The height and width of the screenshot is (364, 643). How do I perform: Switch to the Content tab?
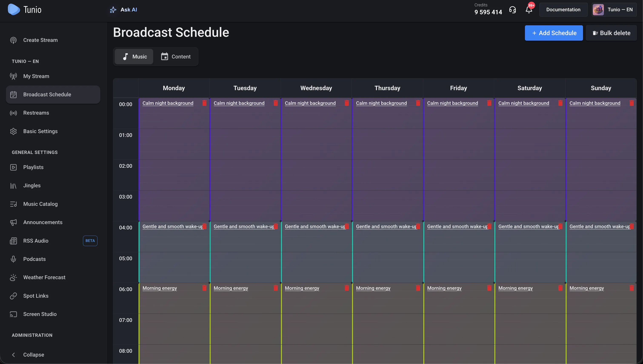[176, 57]
